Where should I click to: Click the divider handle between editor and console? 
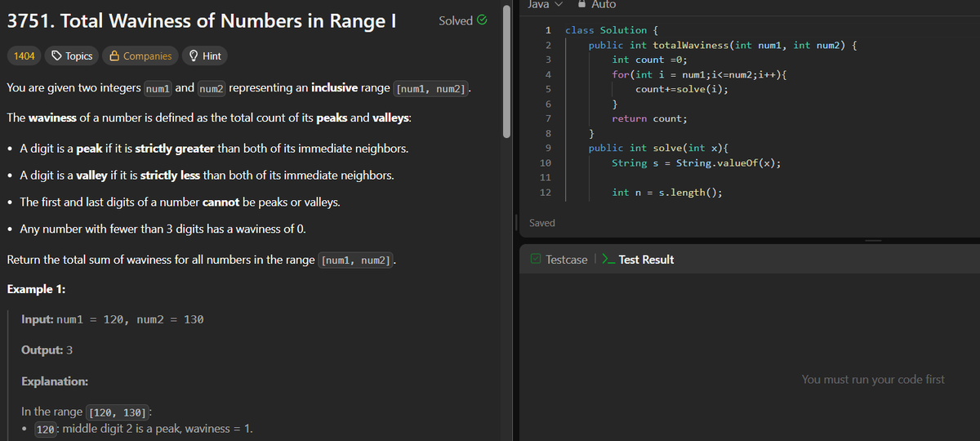tap(873, 240)
